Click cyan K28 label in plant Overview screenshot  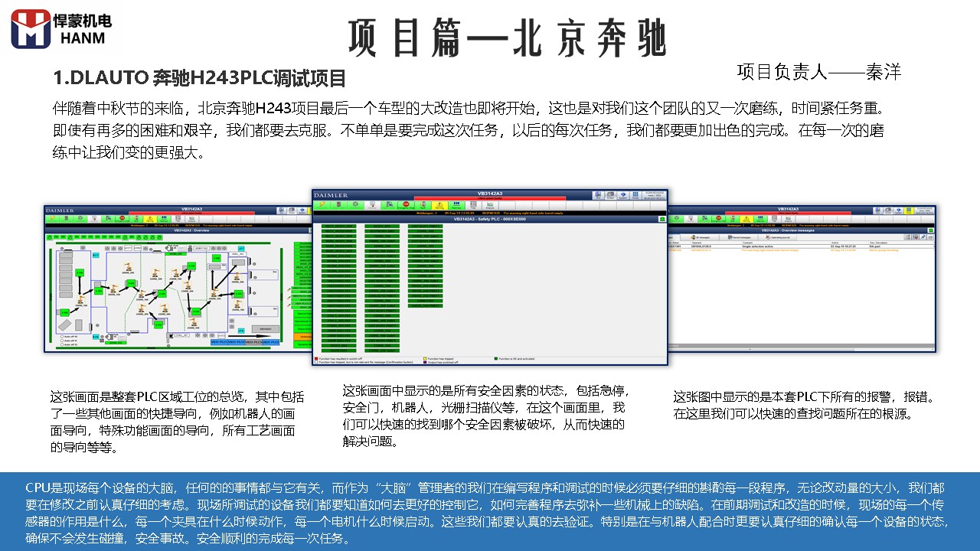(x=96, y=337)
